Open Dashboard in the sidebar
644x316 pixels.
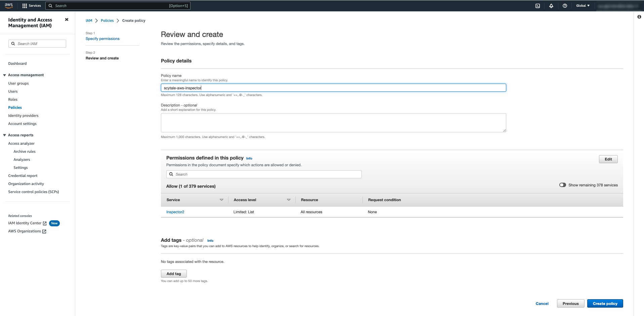point(17,63)
